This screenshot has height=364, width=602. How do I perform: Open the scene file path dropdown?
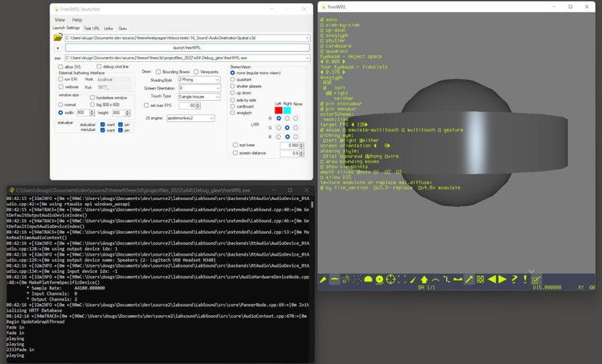tap(307, 38)
